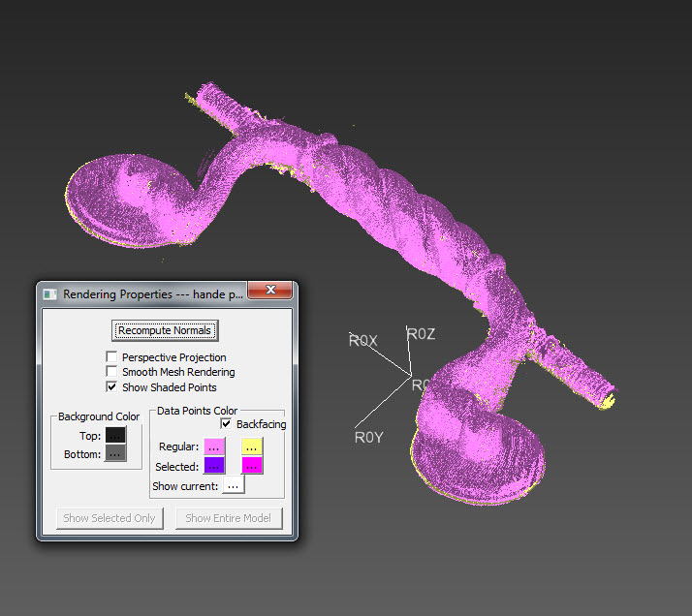Change Selected magenta backfacing color

click(252, 465)
